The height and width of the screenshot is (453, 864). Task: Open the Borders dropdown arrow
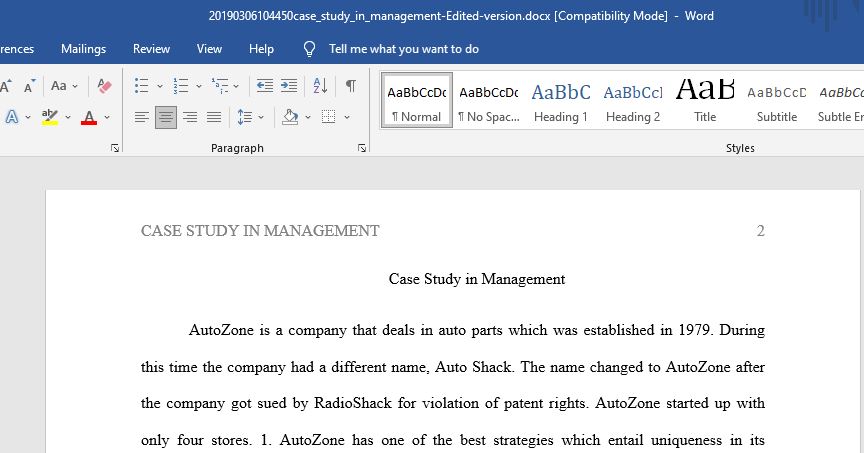pos(347,117)
